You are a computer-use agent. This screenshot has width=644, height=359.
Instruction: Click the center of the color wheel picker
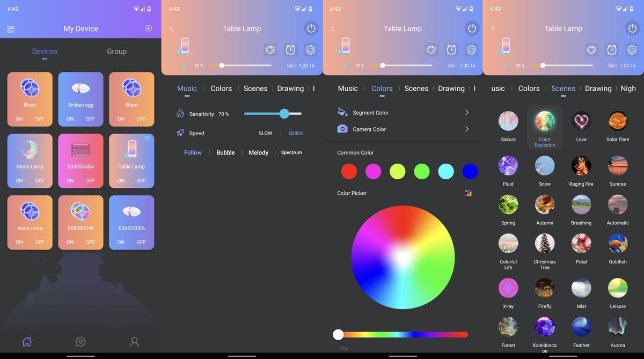(403, 257)
